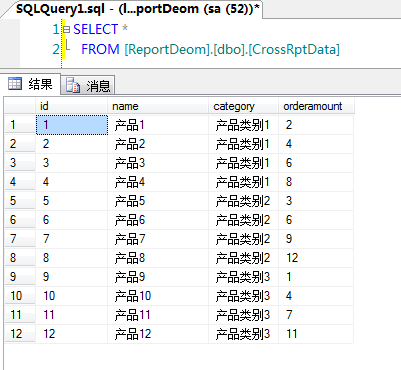Select the orderamount column header
The height and width of the screenshot is (370, 401).
tap(316, 106)
